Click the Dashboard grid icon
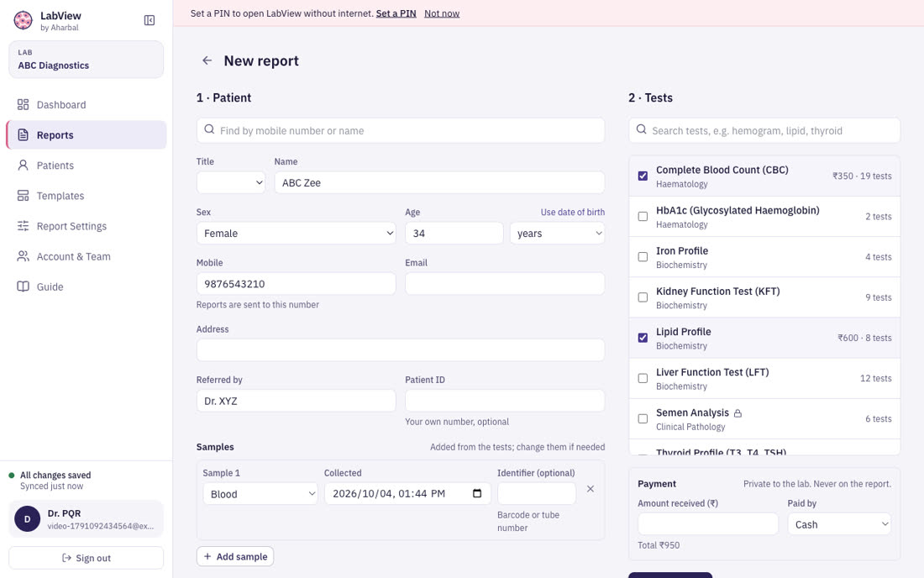This screenshot has height=578, width=924. tap(23, 104)
